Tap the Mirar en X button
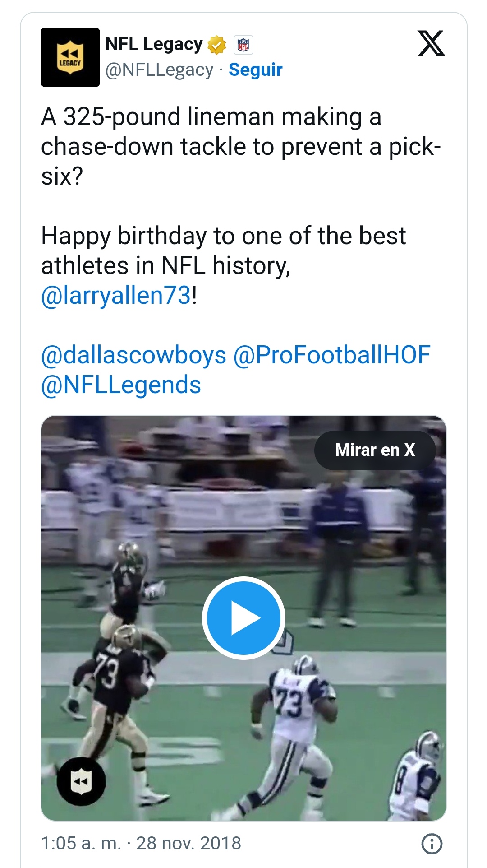 click(375, 450)
